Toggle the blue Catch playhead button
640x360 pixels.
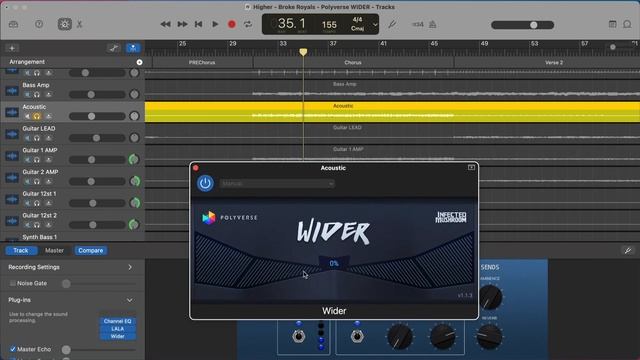[133, 48]
